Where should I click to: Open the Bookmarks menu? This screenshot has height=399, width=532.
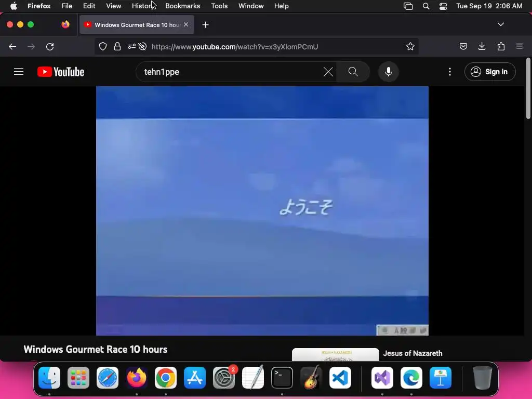182,6
